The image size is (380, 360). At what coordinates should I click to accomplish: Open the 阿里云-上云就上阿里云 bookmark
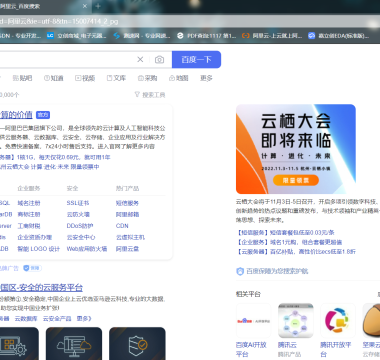[x=272, y=35]
